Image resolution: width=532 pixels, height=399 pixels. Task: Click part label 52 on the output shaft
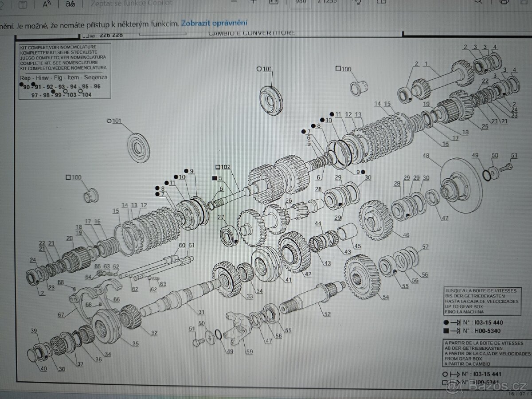[327, 314]
